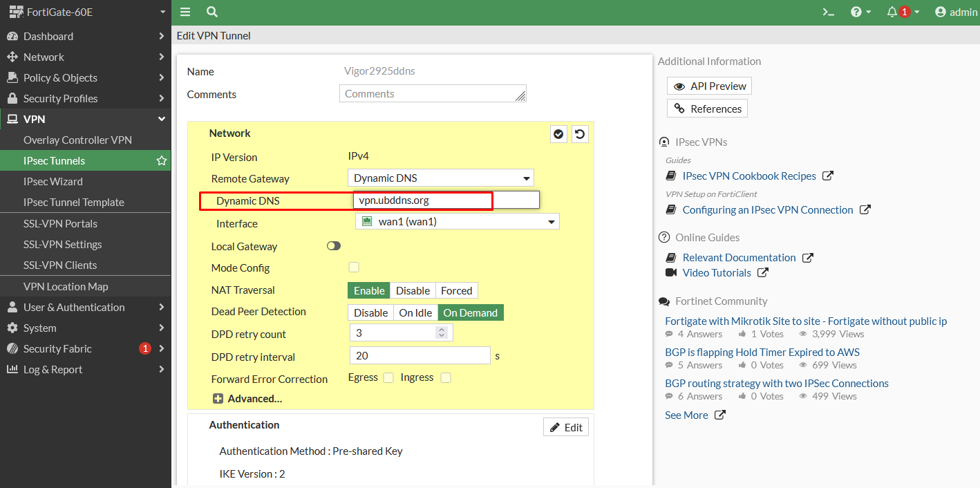Open the CLI console icon
The image size is (980, 488).
pyautogui.click(x=827, y=12)
